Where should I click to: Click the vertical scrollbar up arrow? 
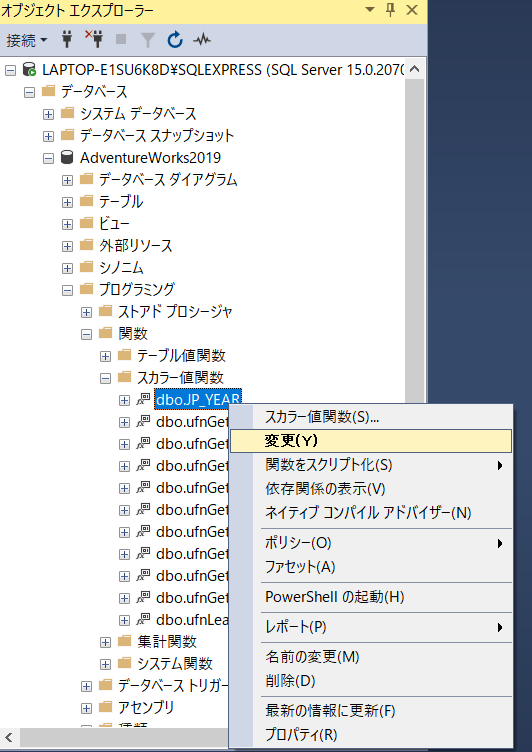point(415,69)
